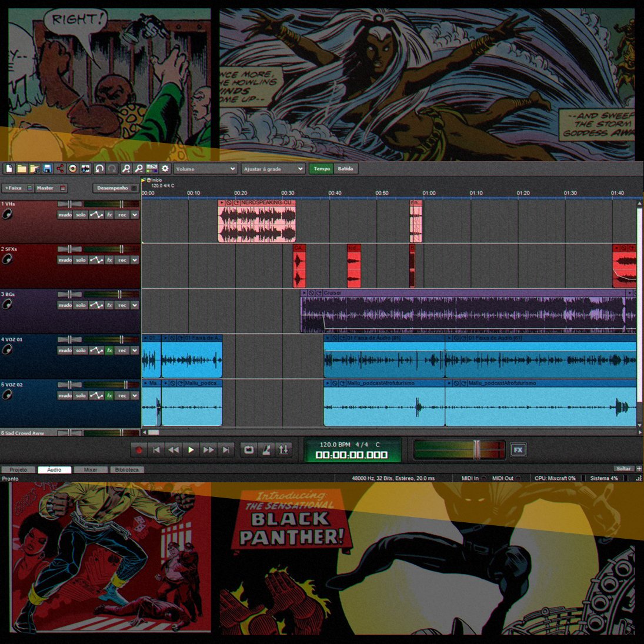644x644 pixels.
Task: Open preferences with the gear icon
Action: point(165,169)
